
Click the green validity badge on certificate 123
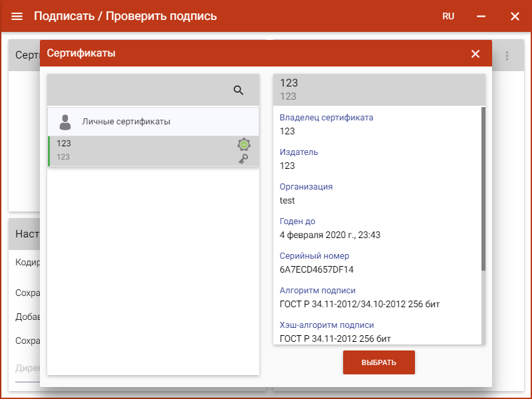point(243,144)
